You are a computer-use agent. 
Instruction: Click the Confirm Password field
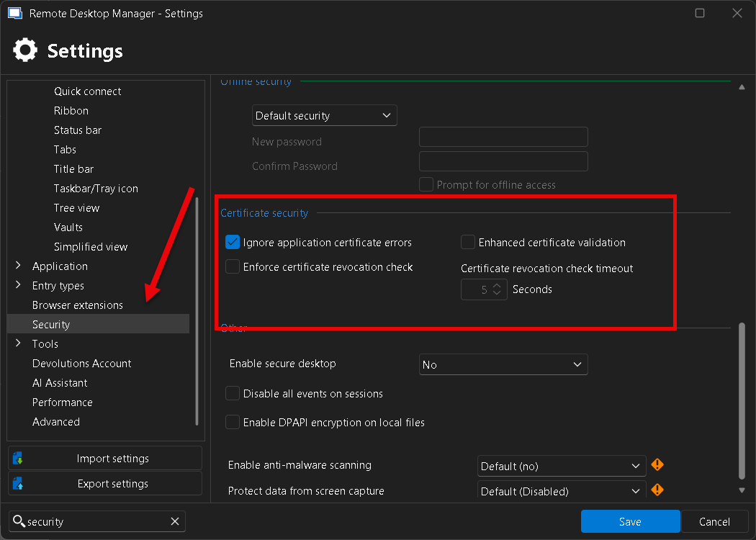click(503, 161)
